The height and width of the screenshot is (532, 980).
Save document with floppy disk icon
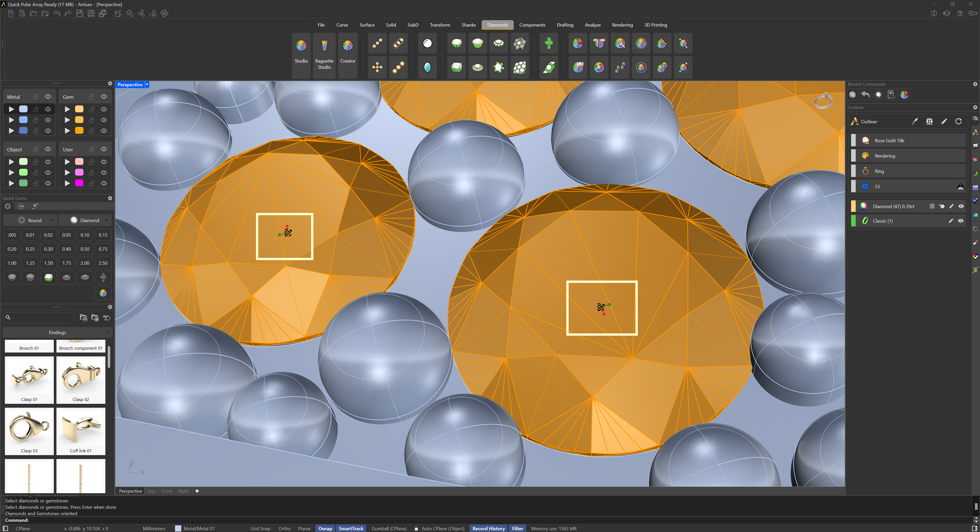pos(80,14)
